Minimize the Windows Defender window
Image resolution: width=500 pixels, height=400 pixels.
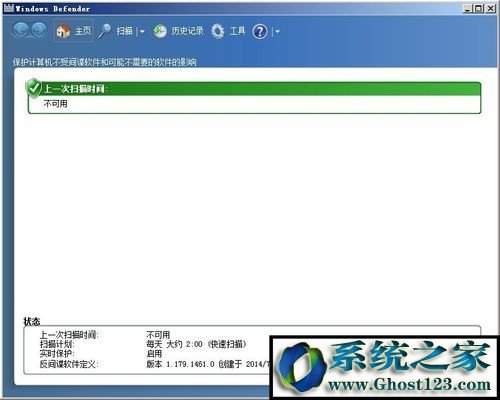click(468, 9)
